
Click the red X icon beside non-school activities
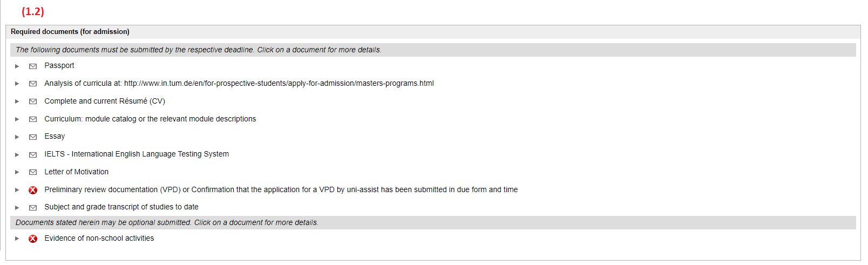coord(33,239)
